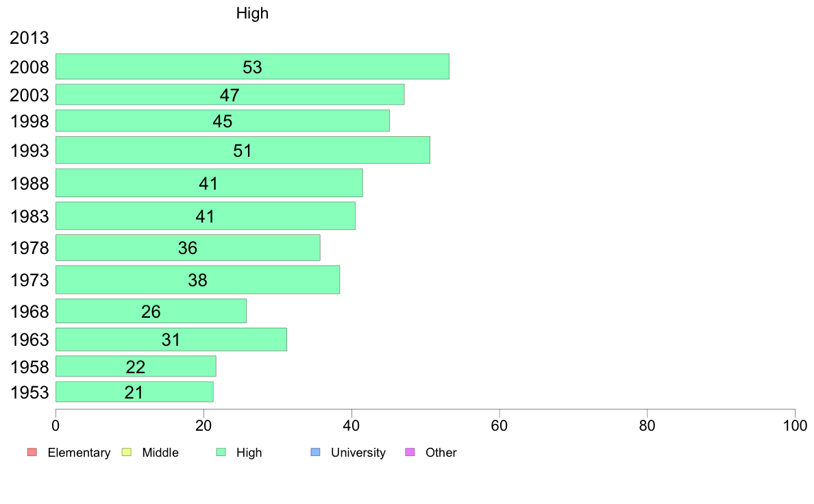This screenshot has width=814, height=504.
Task: Select the 1958 bar labeled 22
Action: pos(136,366)
